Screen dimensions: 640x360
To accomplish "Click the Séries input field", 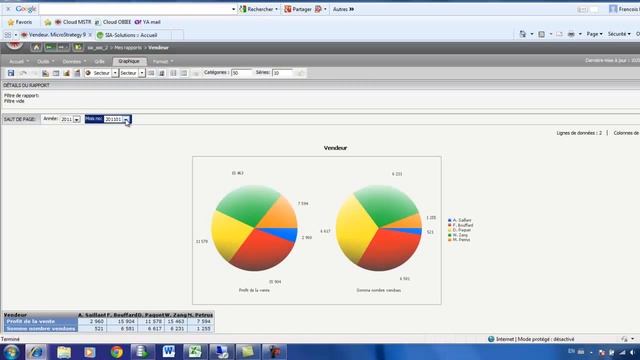I will tap(282, 73).
